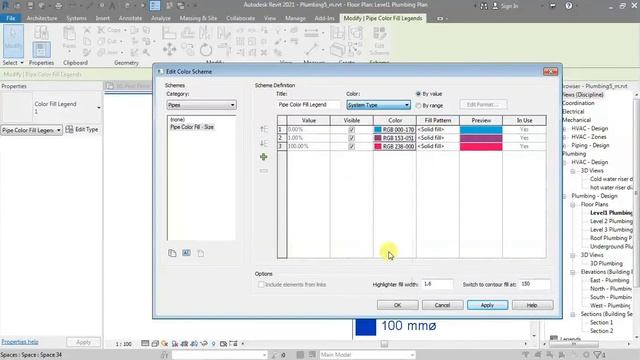Select the Move tool in Modify panel
Image resolution: width=640 pixels, height=360 pixels.
pyautogui.click(x=169, y=50)
